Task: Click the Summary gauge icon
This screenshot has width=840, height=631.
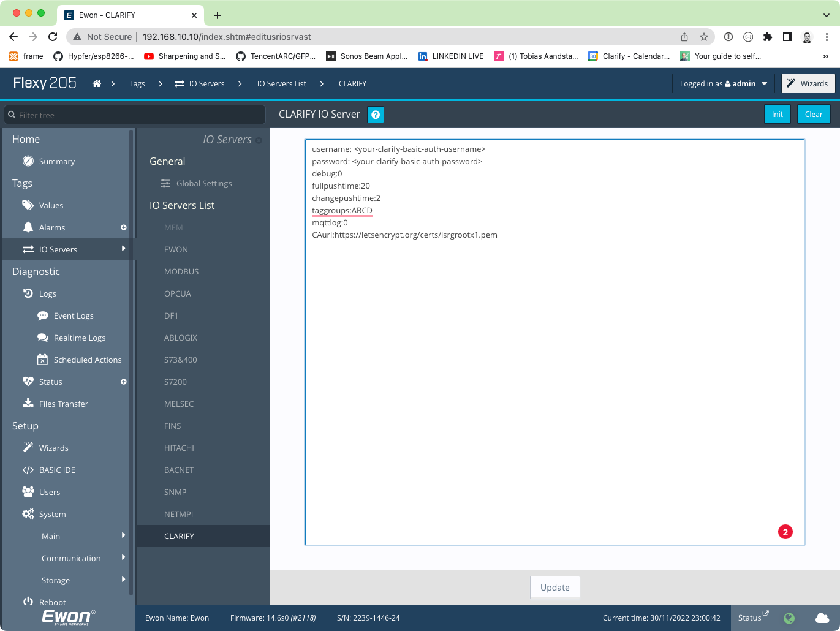Action: [28, 161]
